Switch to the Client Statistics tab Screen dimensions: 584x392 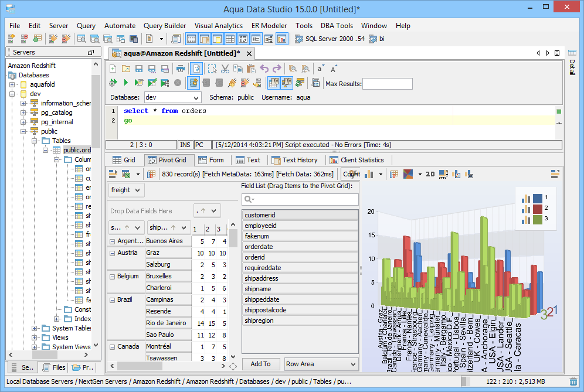[357, 160]
